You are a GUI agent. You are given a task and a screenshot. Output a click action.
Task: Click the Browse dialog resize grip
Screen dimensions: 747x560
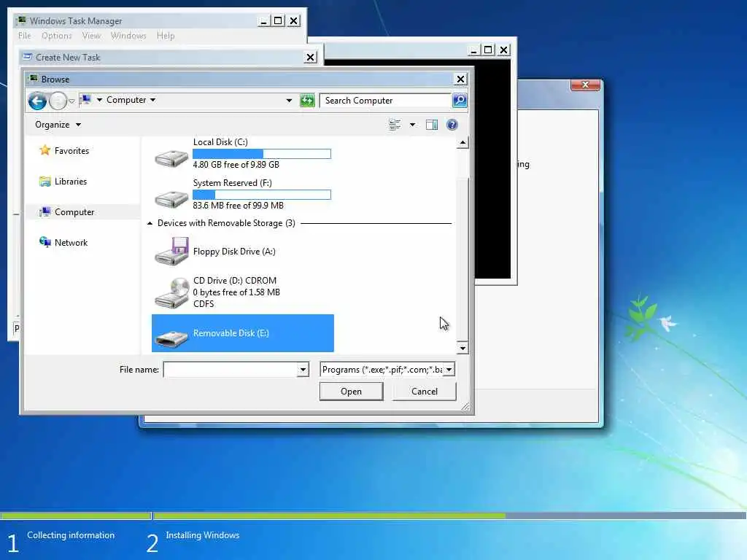465,406
